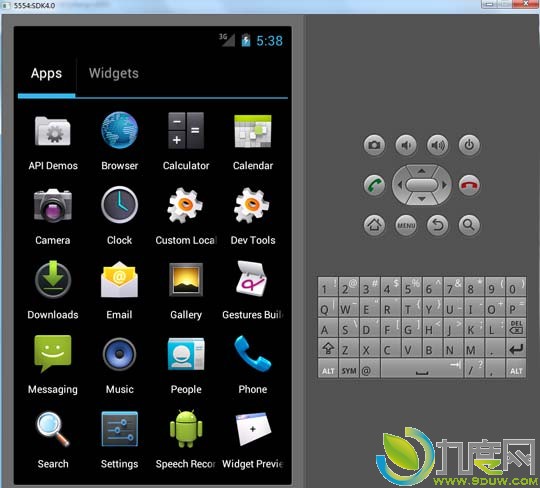Click the red end call button
540x488 pixels.
click(x=469, y=185)
